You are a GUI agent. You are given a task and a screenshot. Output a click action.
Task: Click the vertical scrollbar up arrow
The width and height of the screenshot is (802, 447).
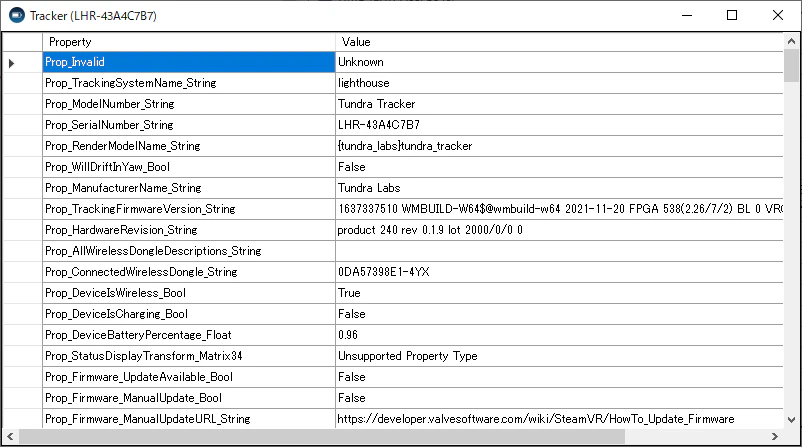[791, 41]
